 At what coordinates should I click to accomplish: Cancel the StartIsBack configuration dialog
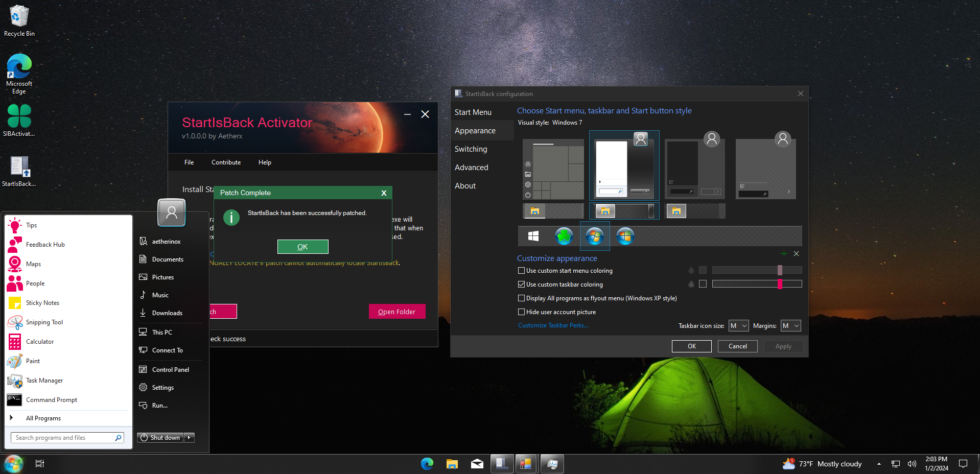[x=738, y=346]
